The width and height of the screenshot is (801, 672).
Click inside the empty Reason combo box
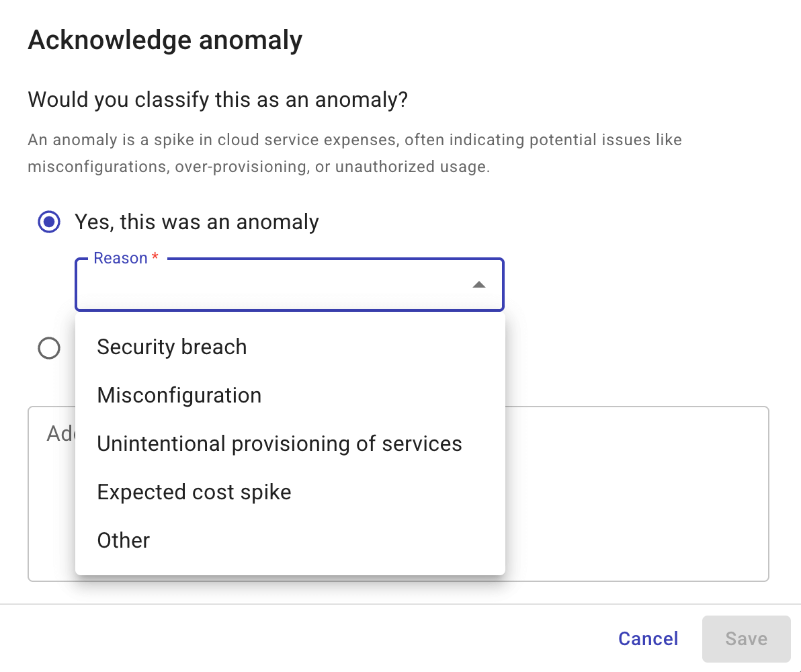tap(269, 286)
